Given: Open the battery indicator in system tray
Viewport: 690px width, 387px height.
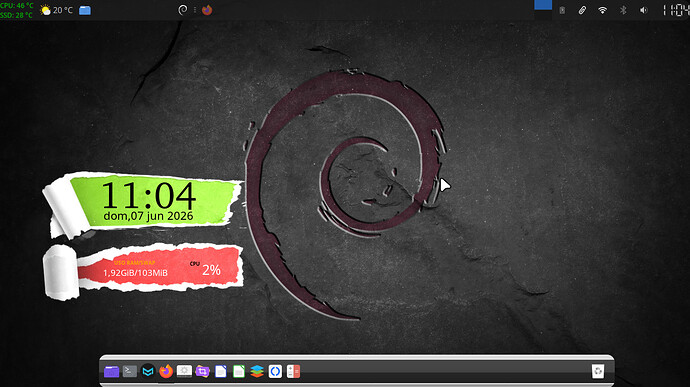Looking at the screenshot, I should point(562,10).
